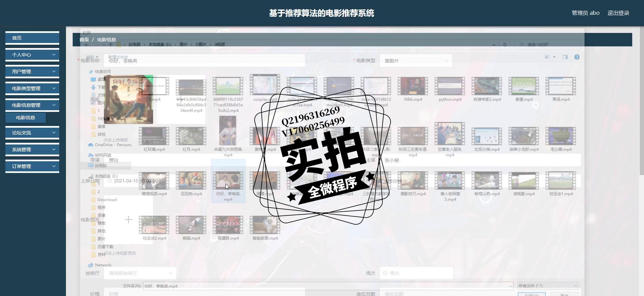Select the 麻辣小龙虾.mp4 video file
This screenshot has height=296, width=644.
point(524,139)
